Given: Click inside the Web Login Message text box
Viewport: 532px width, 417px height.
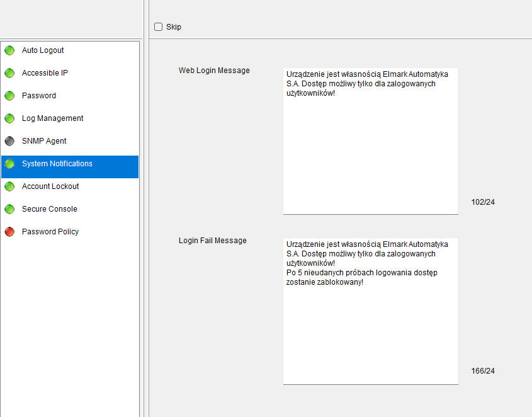Looking at the screenshot, I should (370, 151).
